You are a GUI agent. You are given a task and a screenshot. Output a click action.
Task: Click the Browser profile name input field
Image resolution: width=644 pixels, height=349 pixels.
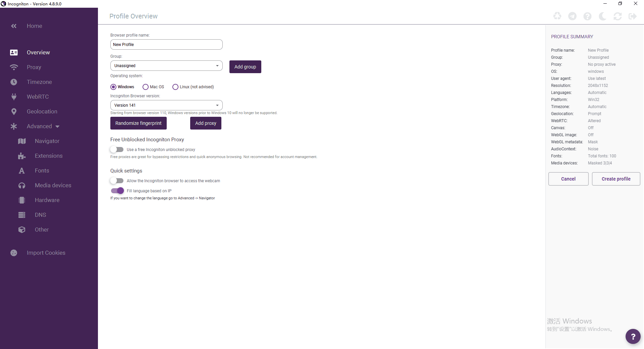coord(166,45)
